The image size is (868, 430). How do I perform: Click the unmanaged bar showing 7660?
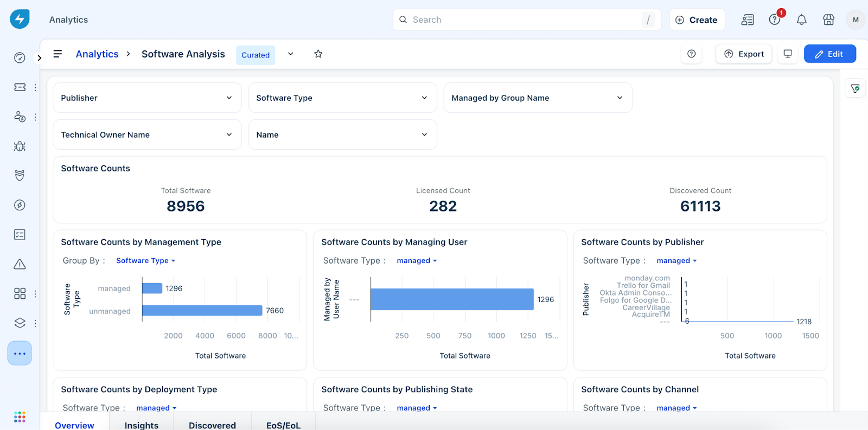(x=202, y=310)
